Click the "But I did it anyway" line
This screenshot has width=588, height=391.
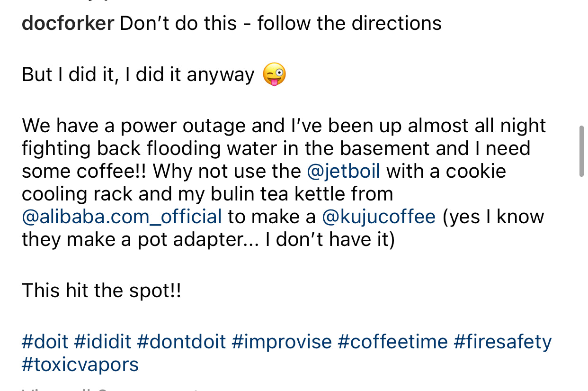coord(138,75)
